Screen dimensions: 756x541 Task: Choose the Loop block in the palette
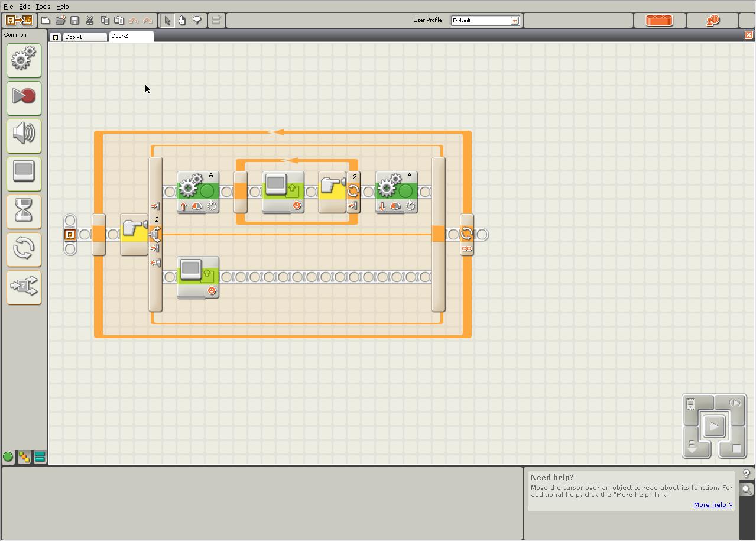click(24, 248)
